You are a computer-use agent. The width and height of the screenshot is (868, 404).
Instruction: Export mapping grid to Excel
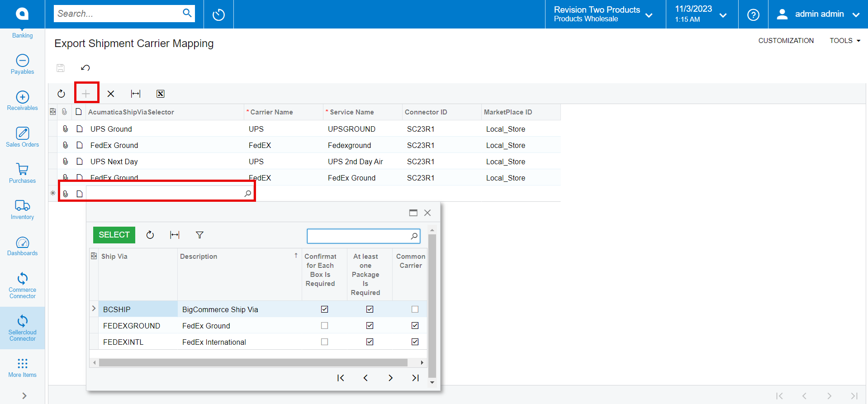pyautogui.click(x=160, y=94)
